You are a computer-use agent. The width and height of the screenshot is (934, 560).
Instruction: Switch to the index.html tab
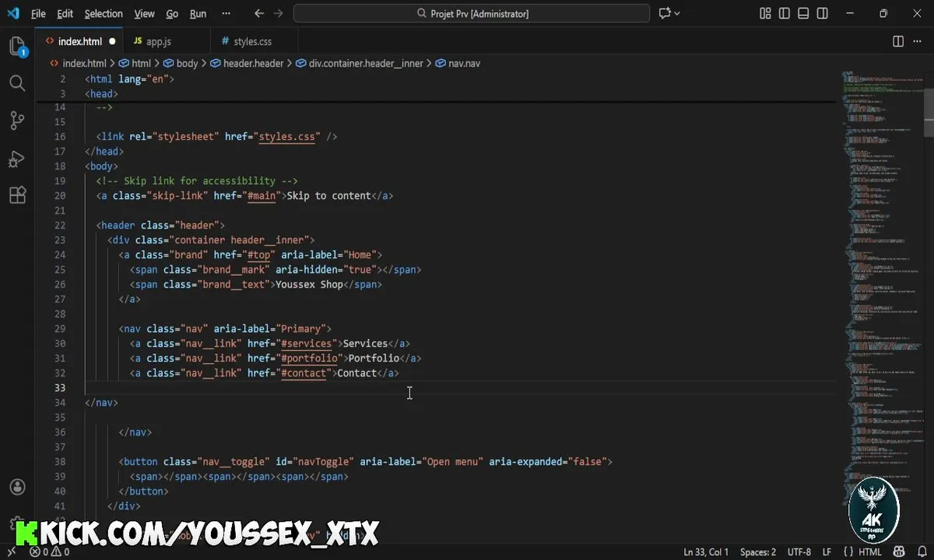tap(80, 41)
